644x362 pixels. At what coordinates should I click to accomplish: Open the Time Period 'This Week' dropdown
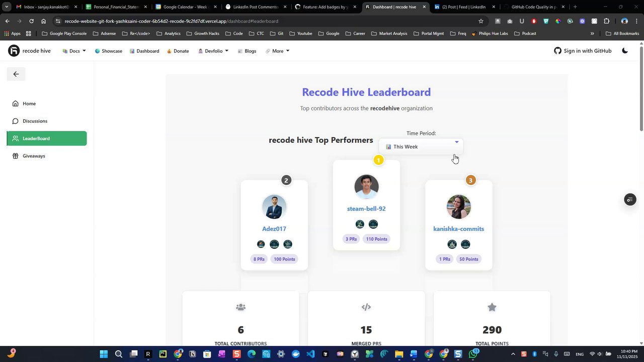tap(421, 146)
